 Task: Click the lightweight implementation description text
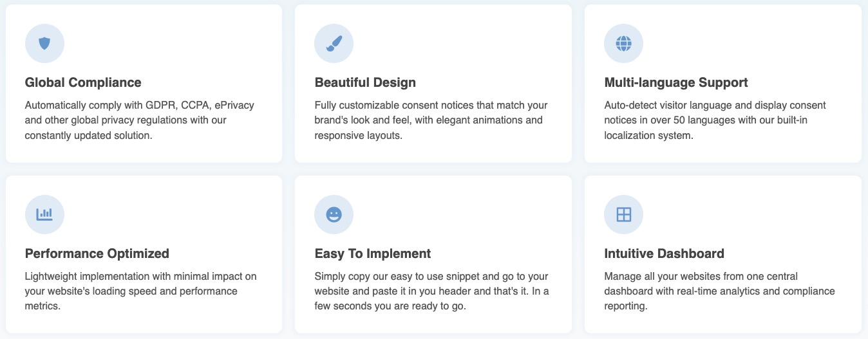(140, 291)
